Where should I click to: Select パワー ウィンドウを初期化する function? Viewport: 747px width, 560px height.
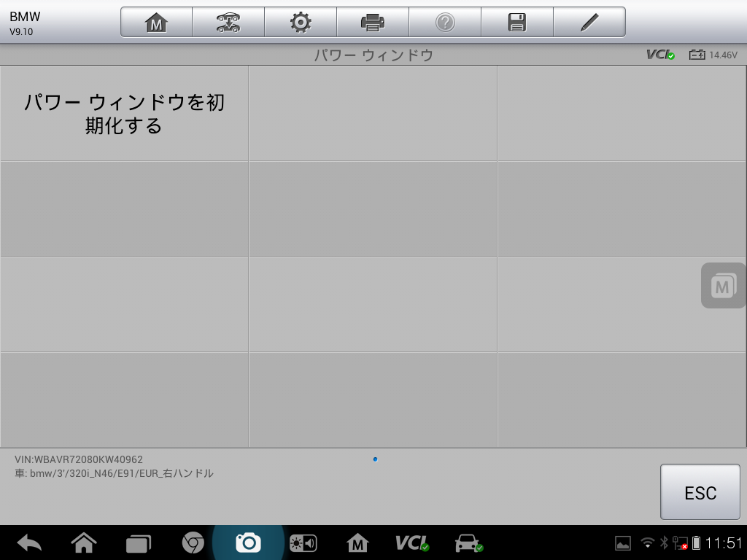[x=124, y=113]
